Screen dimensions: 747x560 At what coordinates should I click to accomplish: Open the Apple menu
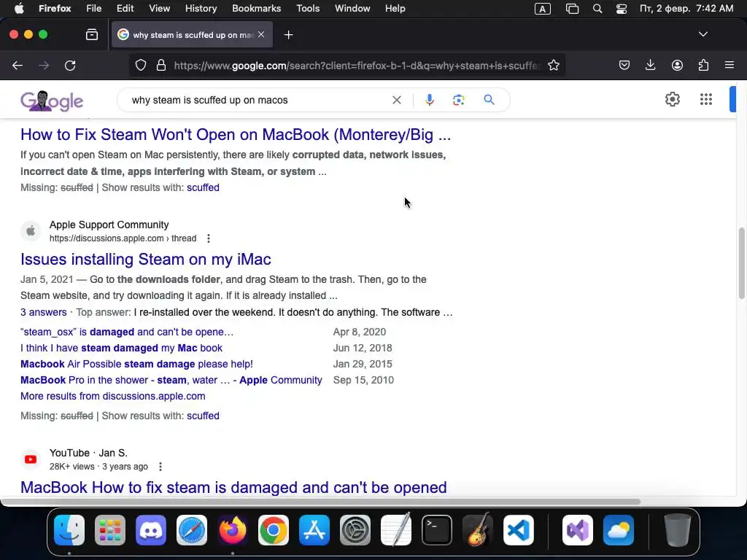(19, 9)
